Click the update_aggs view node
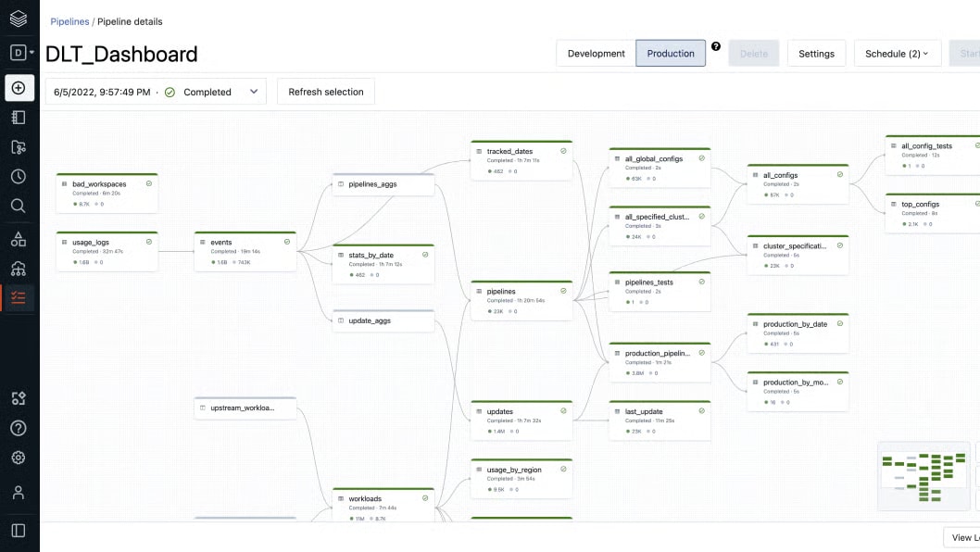 383,320
